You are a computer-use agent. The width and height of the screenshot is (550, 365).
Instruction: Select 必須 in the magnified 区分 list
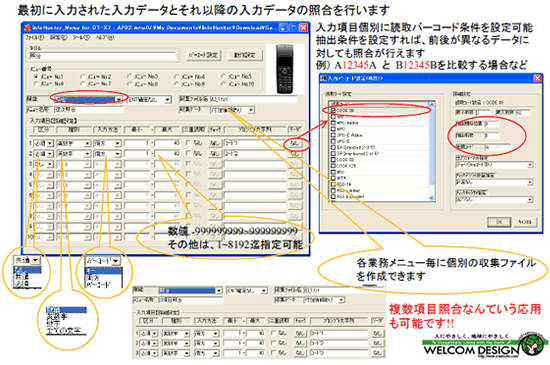point(21,284)
